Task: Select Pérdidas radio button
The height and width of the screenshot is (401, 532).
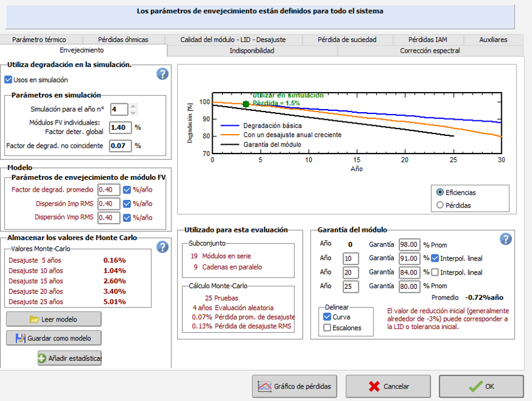Action: coord(440,205)
